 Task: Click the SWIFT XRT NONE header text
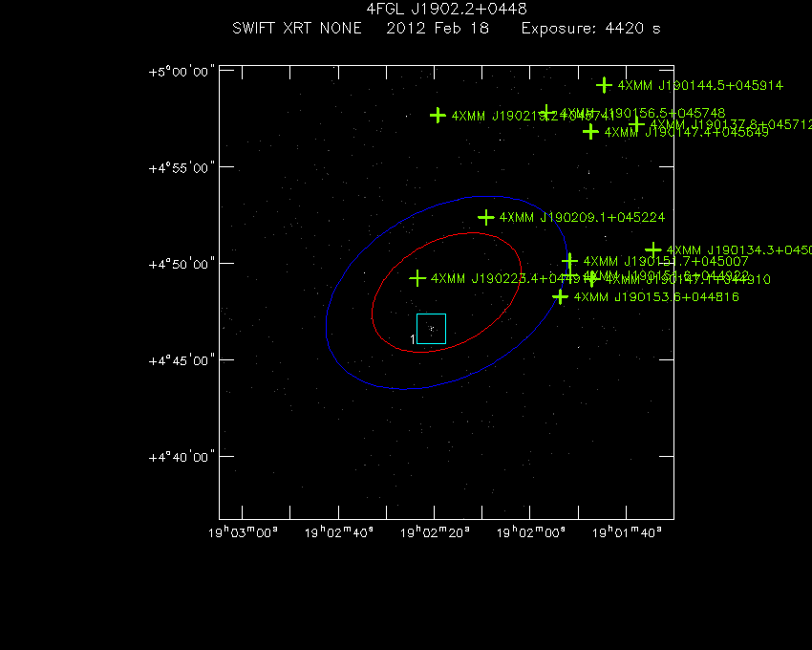click(297, 28)
